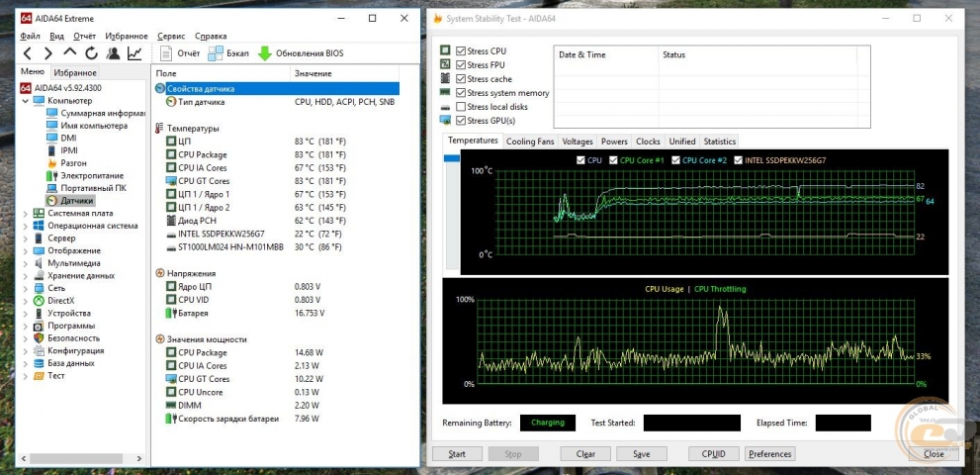Open the Справка menu
The width and height of the screenshot is (980, 475).
point(212,37)
